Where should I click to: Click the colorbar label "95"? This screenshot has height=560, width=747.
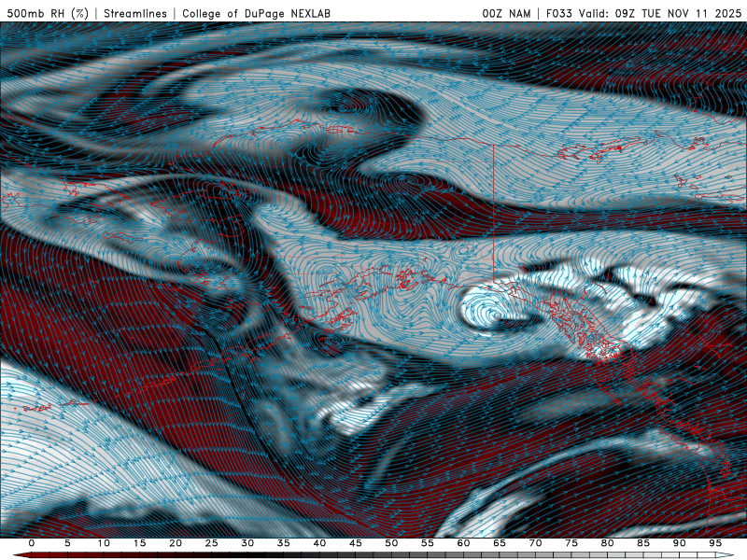tap(715, 543)
